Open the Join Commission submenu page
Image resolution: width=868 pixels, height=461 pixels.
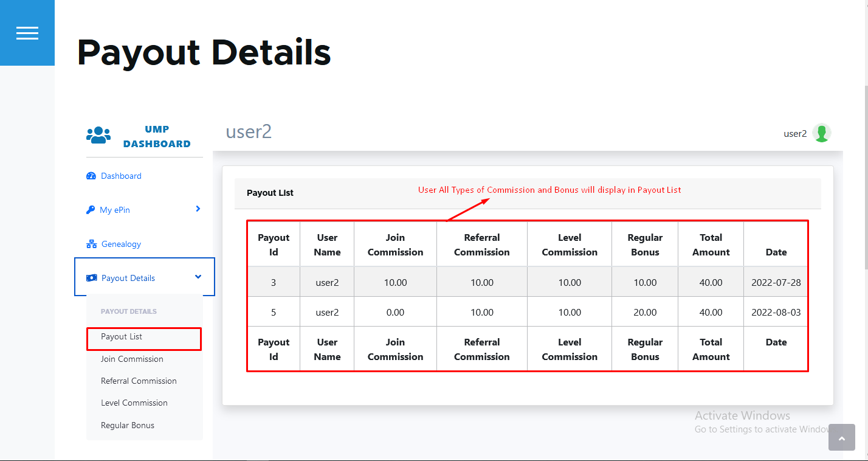click(132, 359)
